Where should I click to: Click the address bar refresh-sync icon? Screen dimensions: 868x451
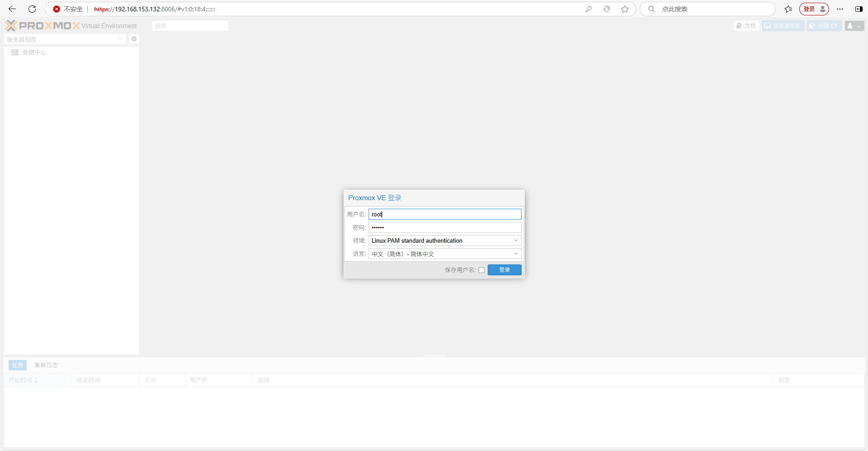[x=607, y=9]
